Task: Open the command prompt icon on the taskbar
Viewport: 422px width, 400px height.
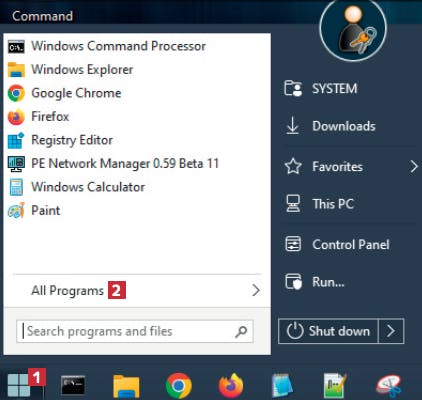Action: click(73, 385)
